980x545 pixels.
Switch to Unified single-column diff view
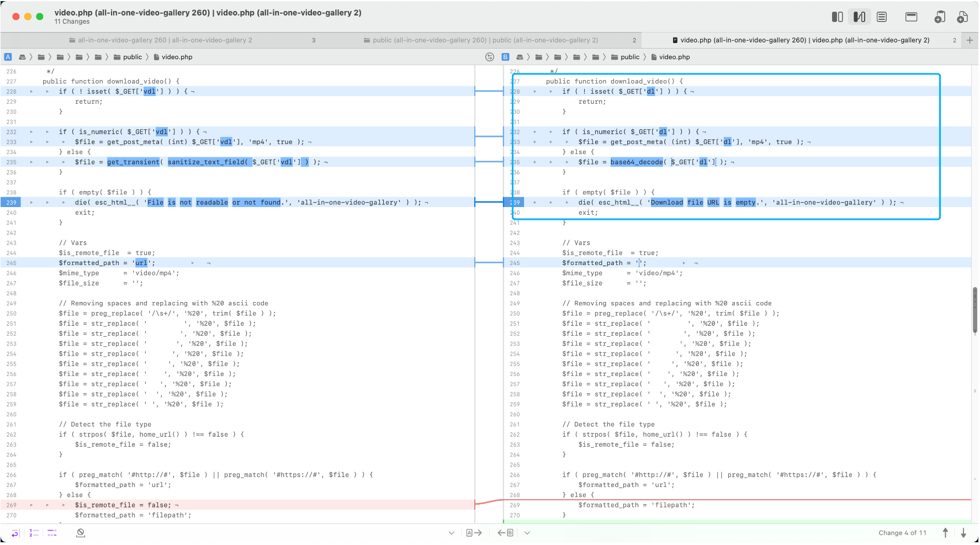click(x=882, y=17)
